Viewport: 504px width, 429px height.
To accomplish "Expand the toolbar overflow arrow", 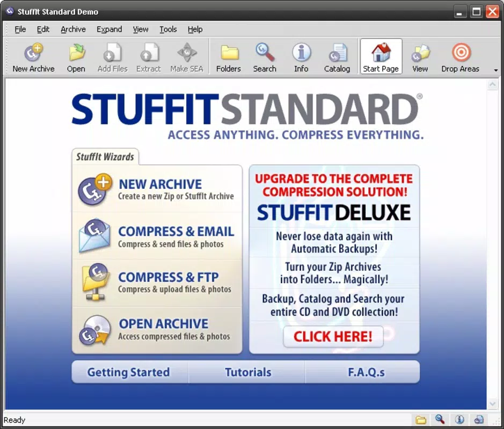I will pyautogui.click(x=495, y=70).
